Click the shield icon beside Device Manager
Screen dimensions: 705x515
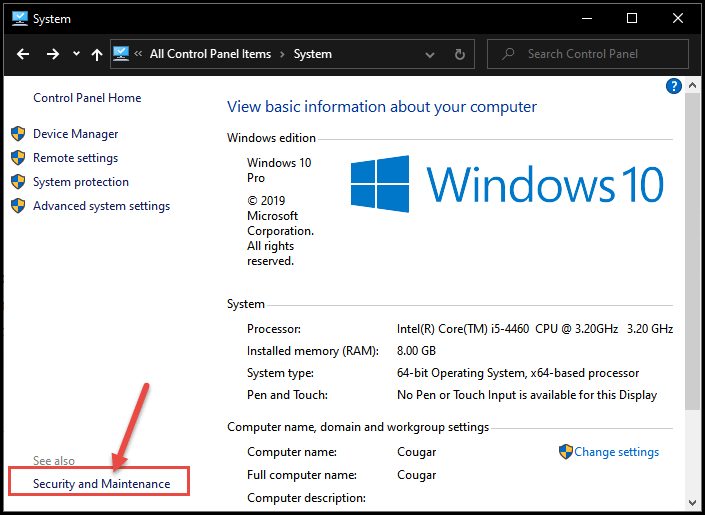(18, 134)
